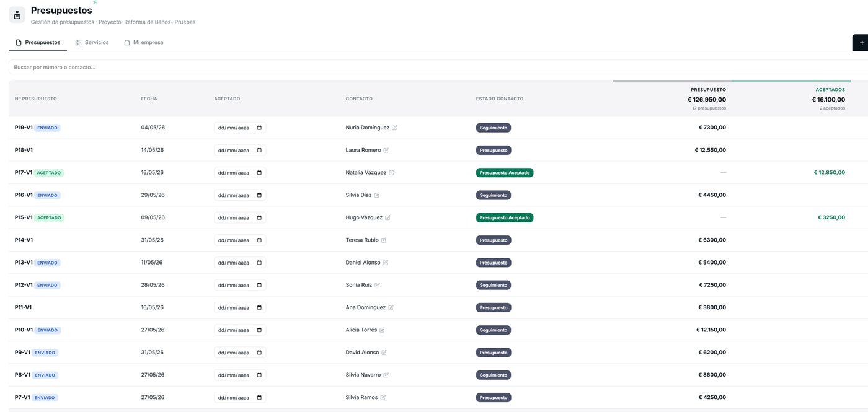Image resolution: width=868 pixels, height=412 pixels.
Task: Switch to the Servicios tab
Action: (x=92, y=42)
